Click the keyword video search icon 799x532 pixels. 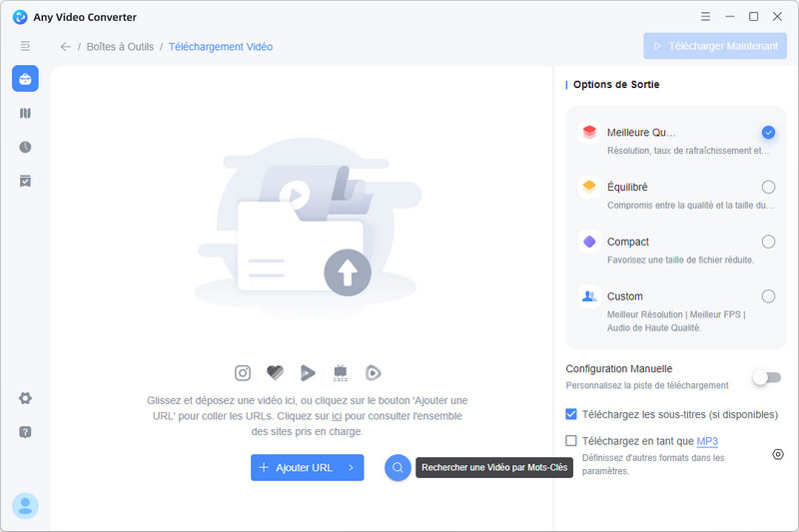click(x=398, y=467)
